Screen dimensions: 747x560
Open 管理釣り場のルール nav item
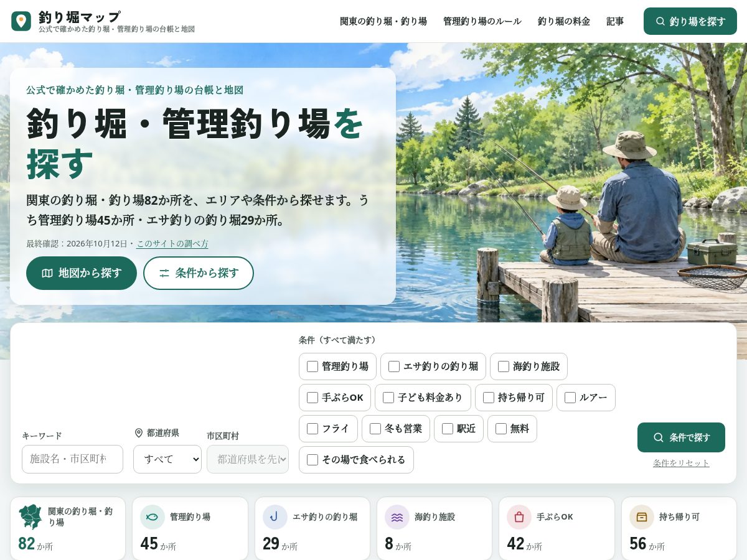pyautogui.click(x=482, y=21)
